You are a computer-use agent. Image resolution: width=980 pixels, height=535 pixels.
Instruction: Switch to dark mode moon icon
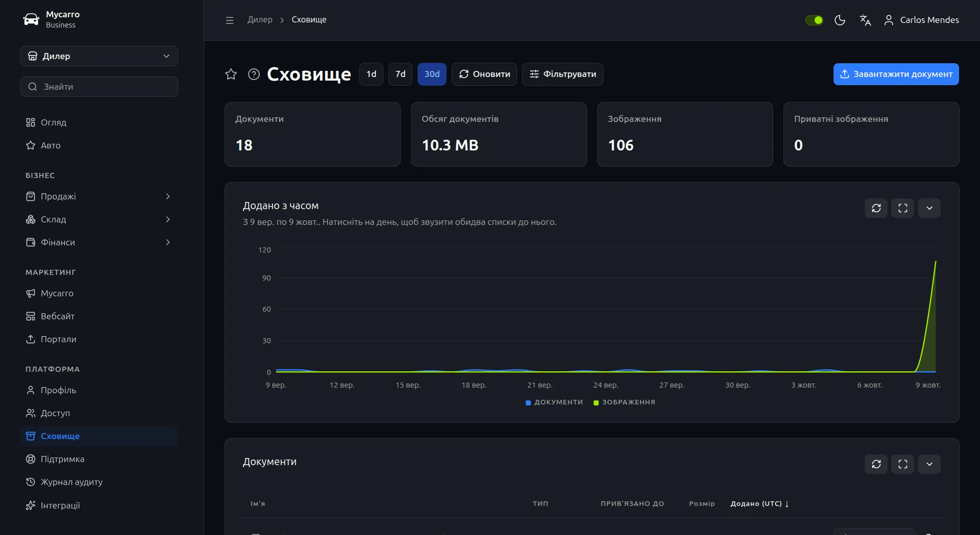(840, 20)
